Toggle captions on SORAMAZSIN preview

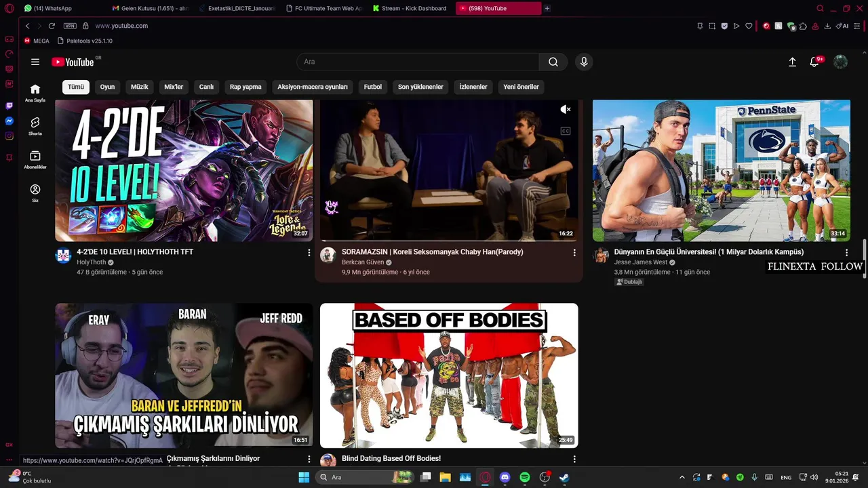[x=566, y=131]
